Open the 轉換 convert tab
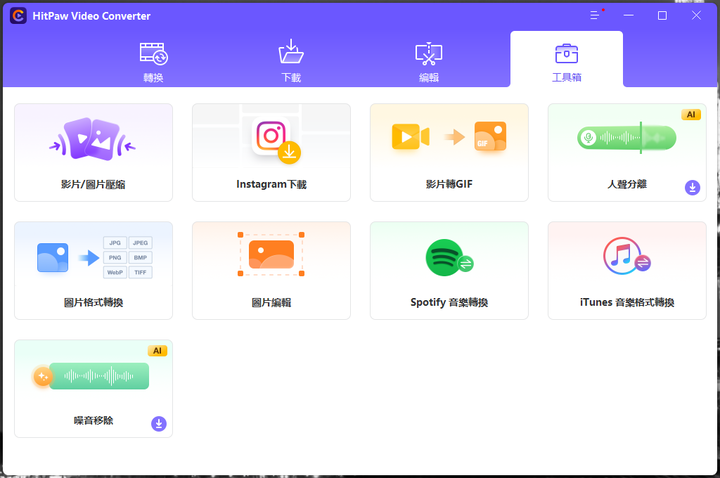This screenshot has height=478, width=720. (x=153, y=62)
